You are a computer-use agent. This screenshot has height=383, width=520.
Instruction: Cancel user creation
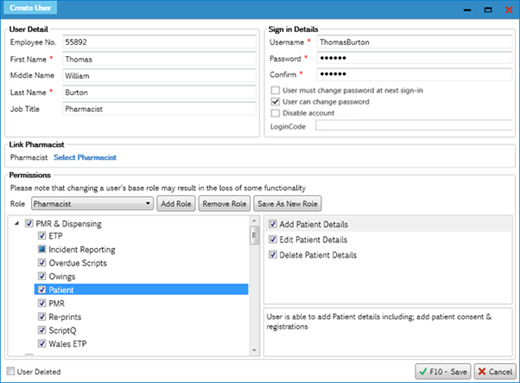point(495,371)
